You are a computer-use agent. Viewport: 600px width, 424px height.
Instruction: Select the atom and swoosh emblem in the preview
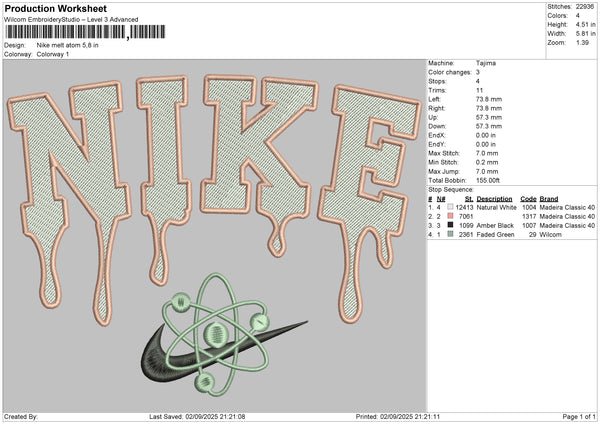click(x=224, y=335)
